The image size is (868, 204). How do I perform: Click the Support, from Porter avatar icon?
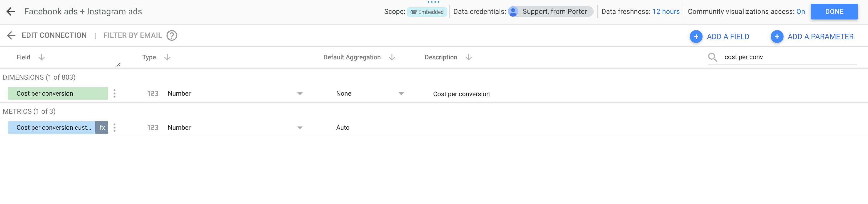click(513, 12)
